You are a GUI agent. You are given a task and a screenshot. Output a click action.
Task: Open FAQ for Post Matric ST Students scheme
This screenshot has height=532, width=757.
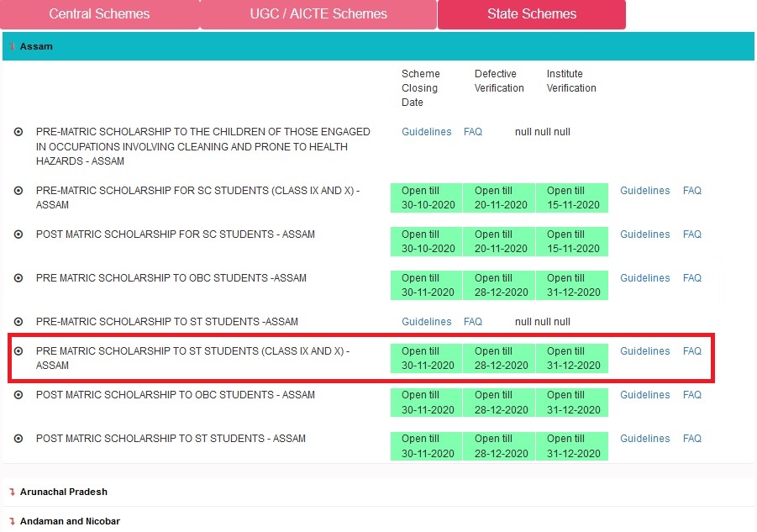tap(691, 439)
